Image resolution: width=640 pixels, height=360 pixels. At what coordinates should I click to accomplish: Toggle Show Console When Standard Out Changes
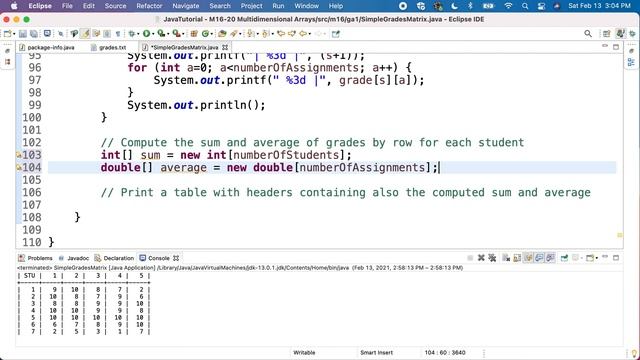tap(539, 258)
